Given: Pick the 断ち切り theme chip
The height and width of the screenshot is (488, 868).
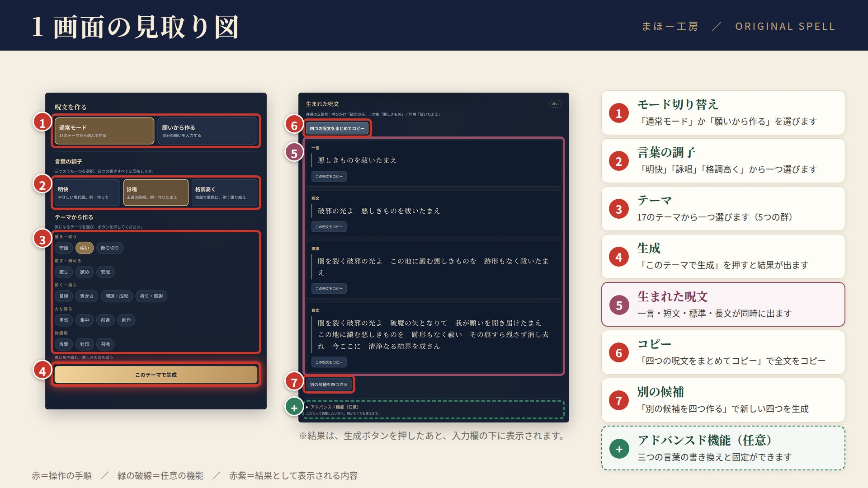Looking at the screenshot, I should point(110,248).
